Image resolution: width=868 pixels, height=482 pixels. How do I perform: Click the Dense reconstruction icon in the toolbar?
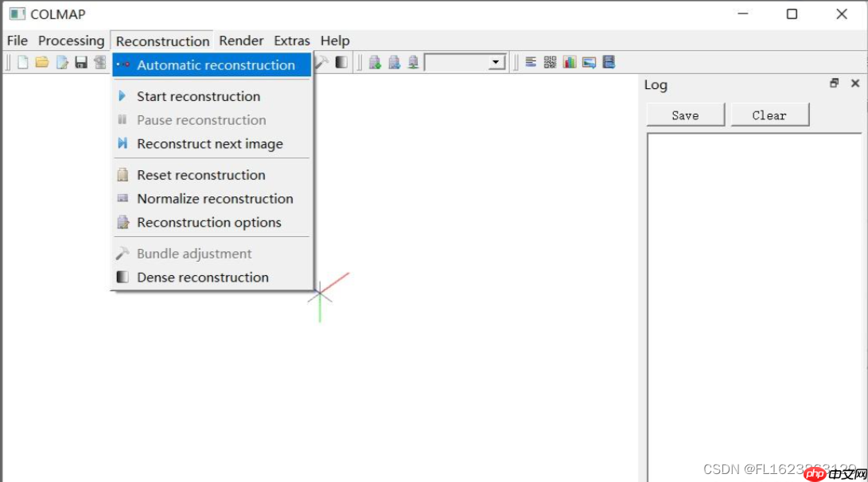point(341,62)
